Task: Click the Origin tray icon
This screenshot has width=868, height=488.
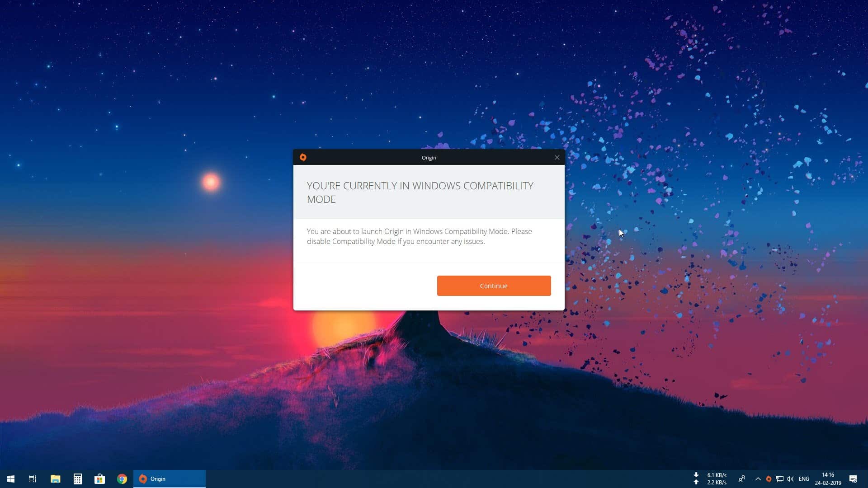Action: [x=769, y=479]
